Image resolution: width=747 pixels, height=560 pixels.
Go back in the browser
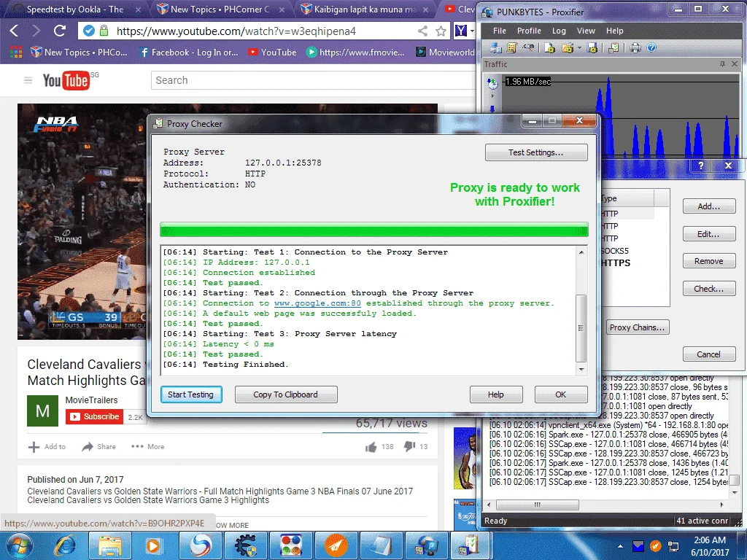[x=15, y=31]
